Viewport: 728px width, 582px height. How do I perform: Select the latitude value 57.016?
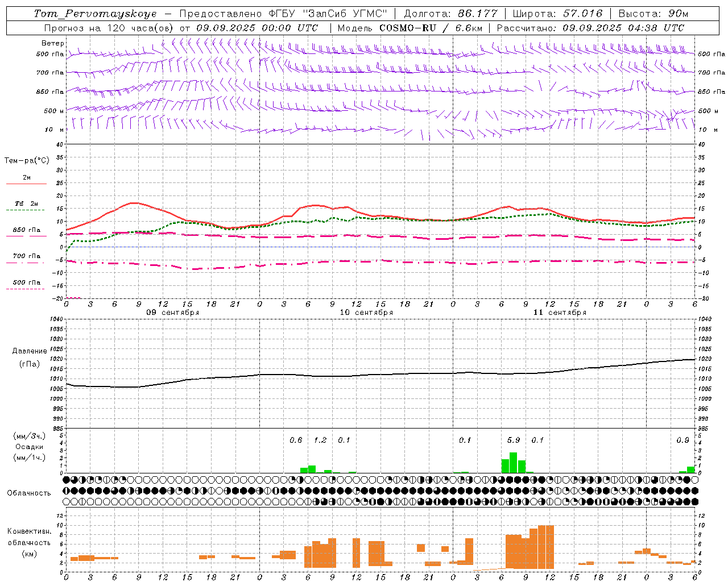click(x=582, y=14)
